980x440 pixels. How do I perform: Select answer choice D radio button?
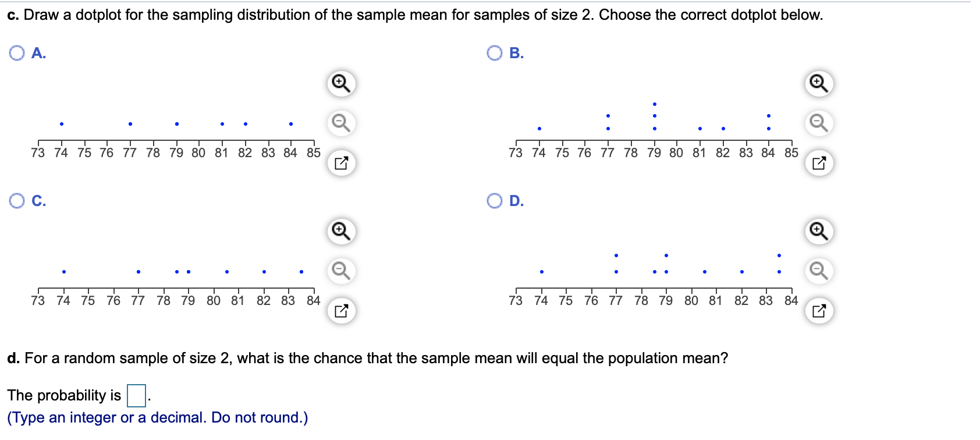(x=494, y=201)
